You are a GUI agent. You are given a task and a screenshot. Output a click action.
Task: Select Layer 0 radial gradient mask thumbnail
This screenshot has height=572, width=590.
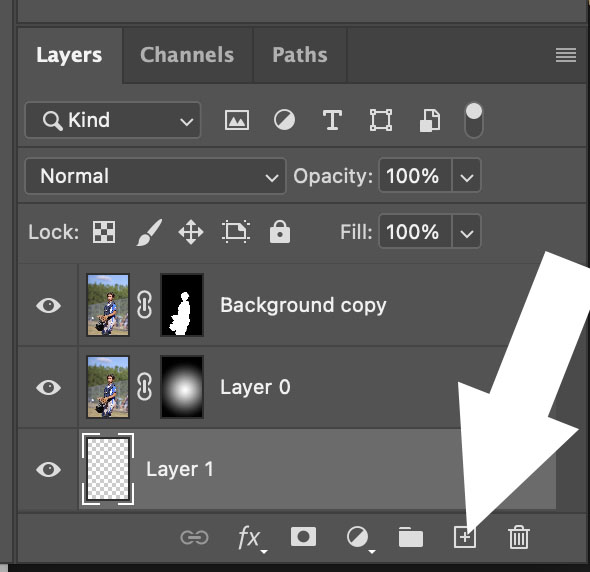pyautogui.click(x=182, y=387)
